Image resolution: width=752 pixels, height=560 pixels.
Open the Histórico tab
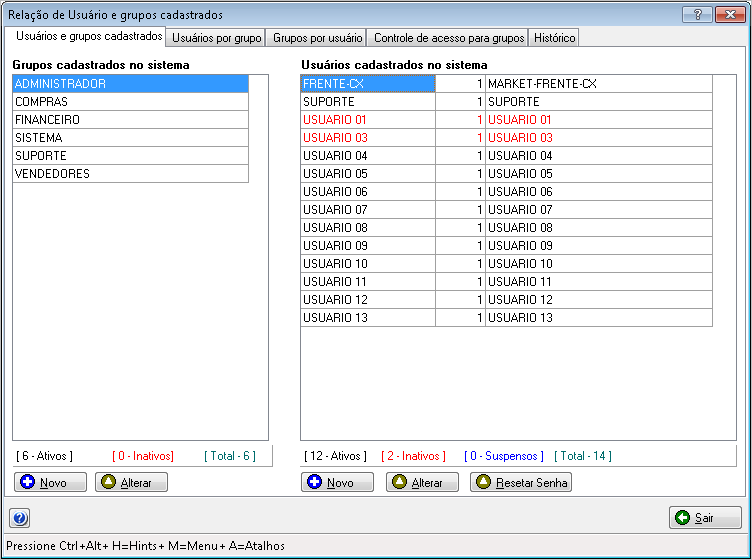click(554, 38)
